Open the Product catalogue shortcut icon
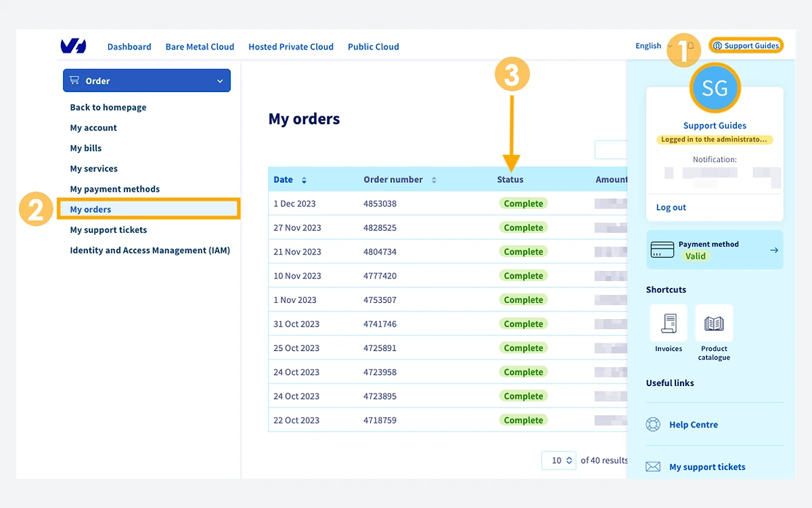 pos(714,323)
